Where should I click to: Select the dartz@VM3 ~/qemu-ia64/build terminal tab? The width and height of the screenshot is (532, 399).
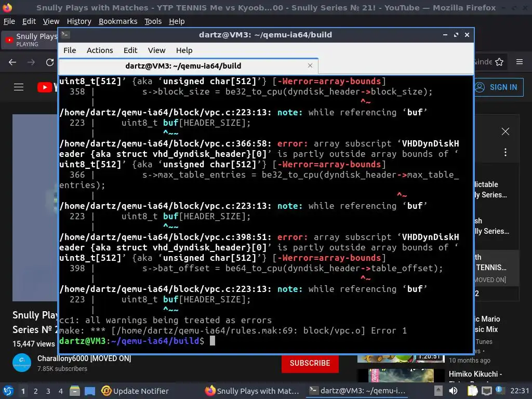188,66
